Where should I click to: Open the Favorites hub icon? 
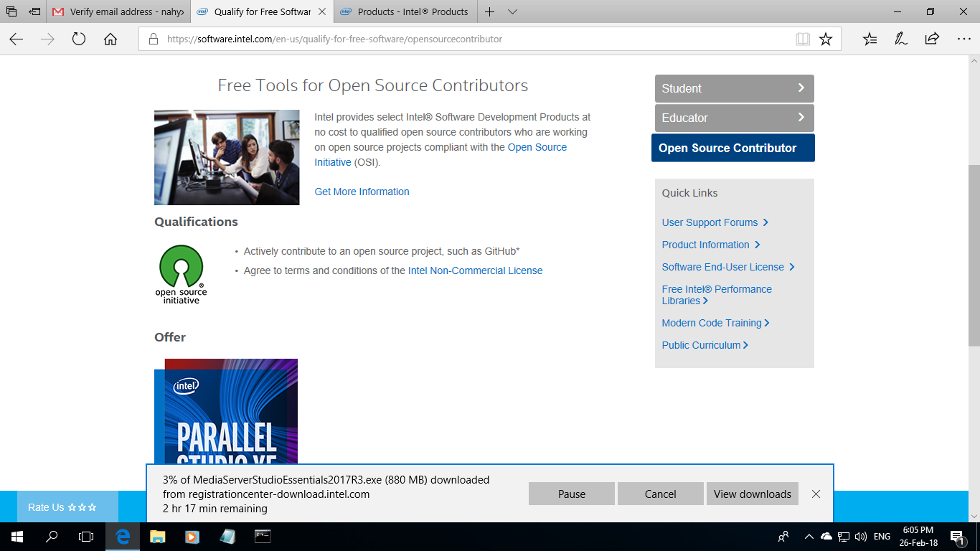[x=870, y=39]
